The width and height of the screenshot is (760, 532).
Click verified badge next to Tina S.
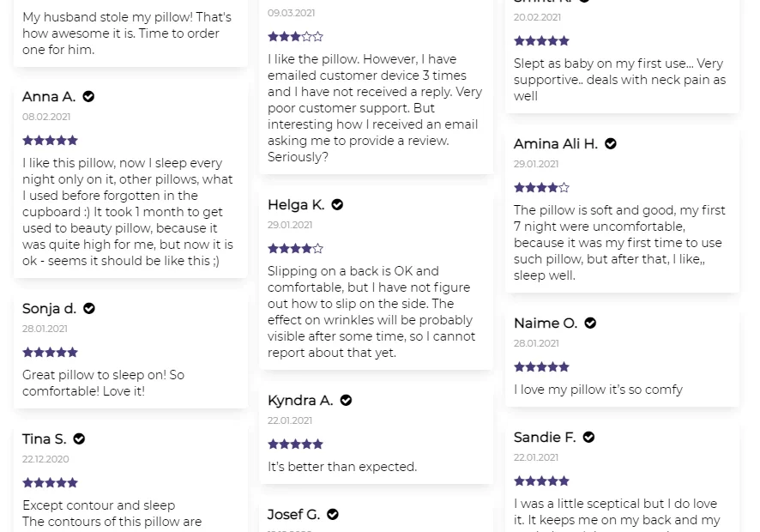pos(79,439)
